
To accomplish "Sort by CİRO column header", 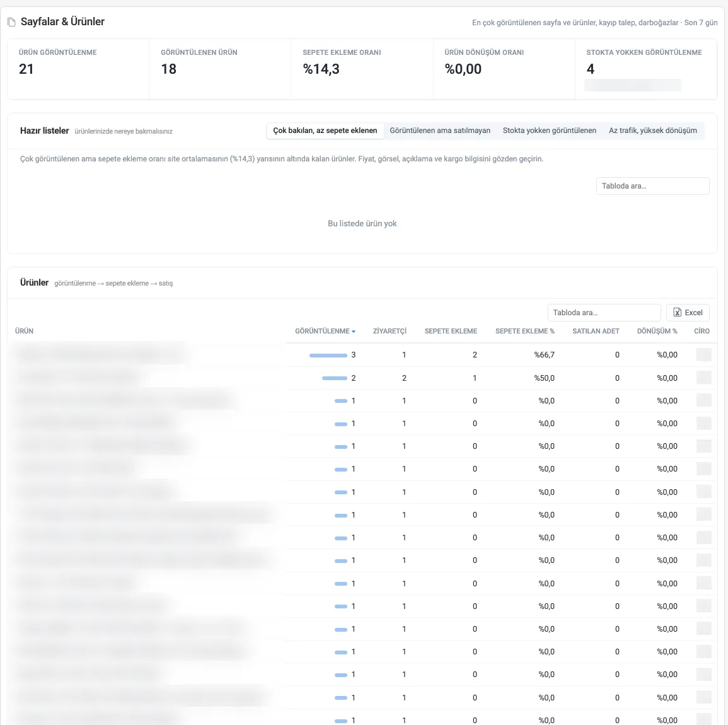I will click(x=702, y=331).
